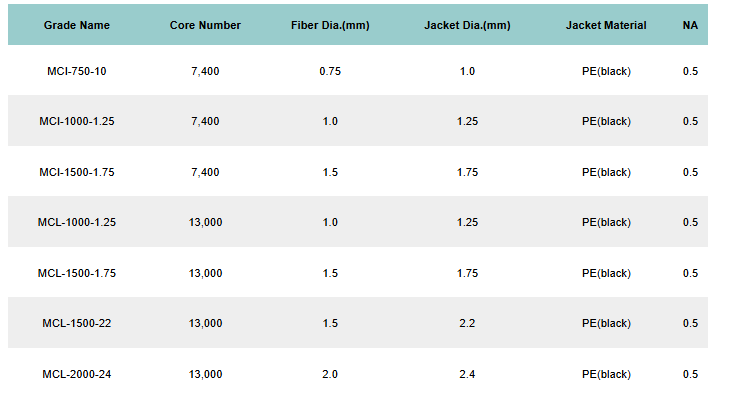Click the 2.4 jacket diameter value
Screen dimensions: 739x402
pos(467,374)
